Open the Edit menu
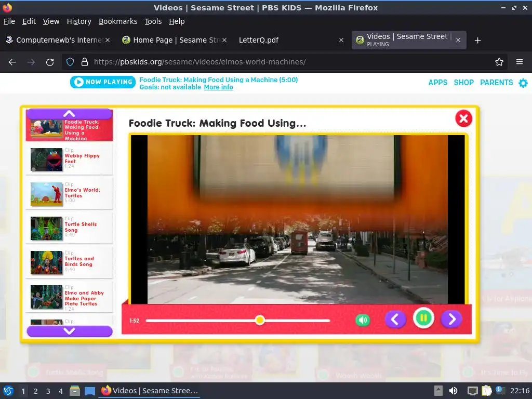Viewport: 532px width, 399px height. click(29, 21)
